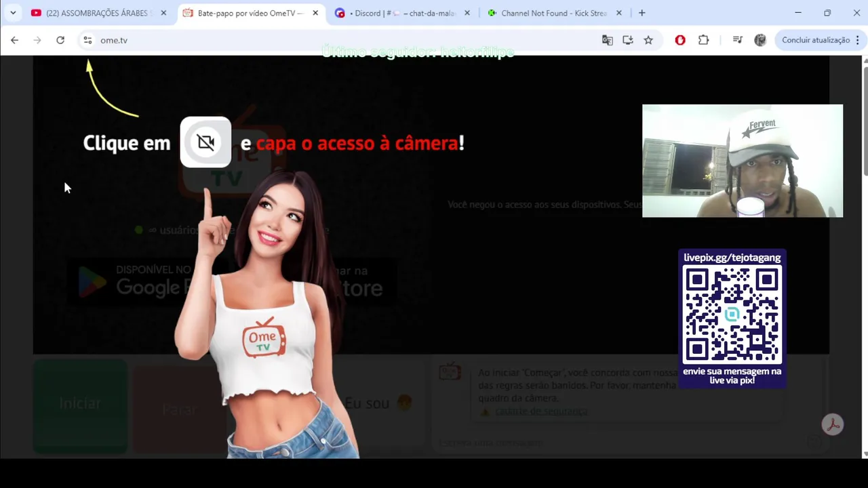
Task: Open the Channel Not Found Kick tab
Action: pyautogui.click(x=556, y=13)
